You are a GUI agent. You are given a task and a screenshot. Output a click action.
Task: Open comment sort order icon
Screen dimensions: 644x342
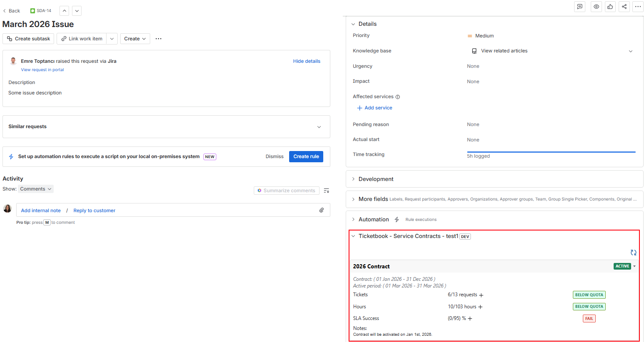[x=326, y=190]
